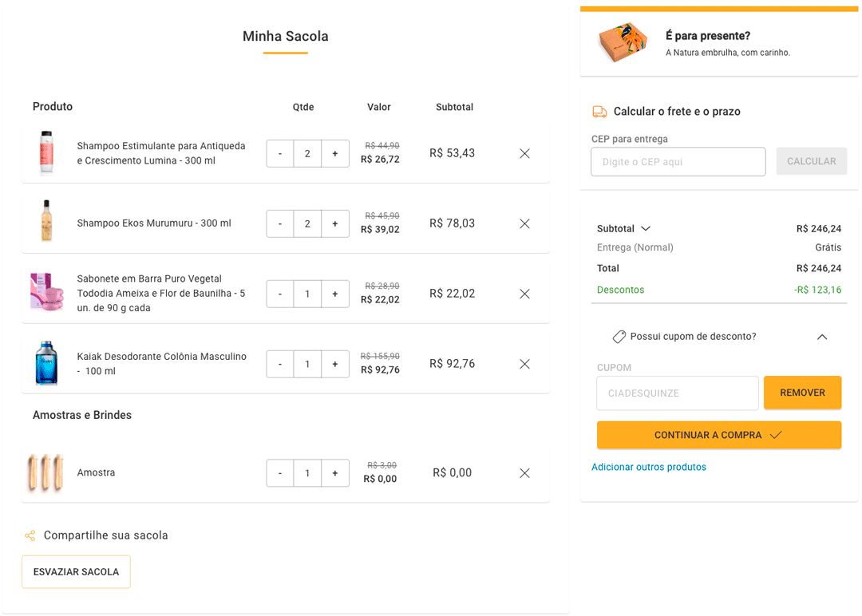Image resolution: width=862 pixels, height=616 pixels.
Task: Increase quantity of Shampoo Estimulante Lumina
Action: click(x=334, y=153)
